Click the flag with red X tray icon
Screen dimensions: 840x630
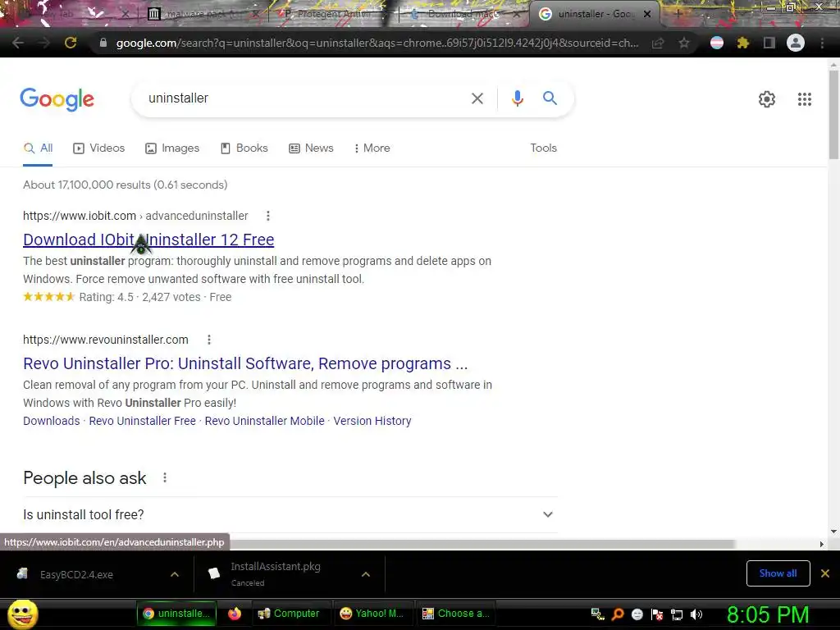point(657,614)
